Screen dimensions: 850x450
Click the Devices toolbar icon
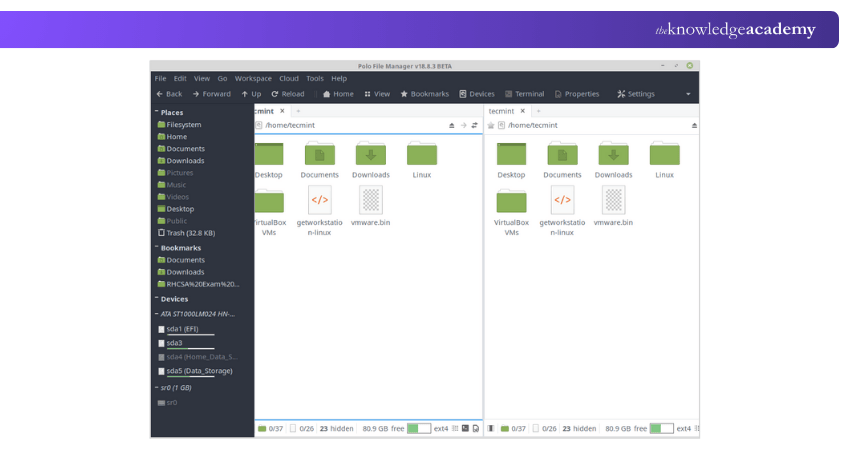tap(476, 94)
